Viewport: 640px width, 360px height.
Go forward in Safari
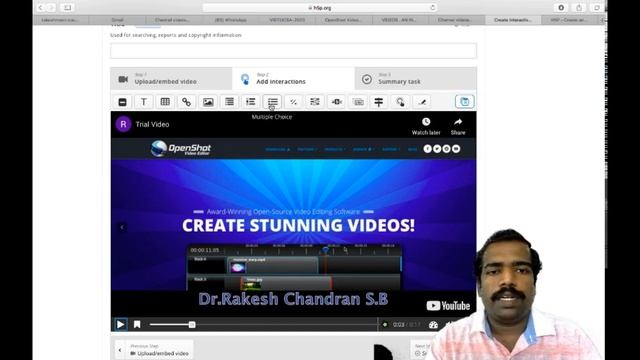click(51, 8)
